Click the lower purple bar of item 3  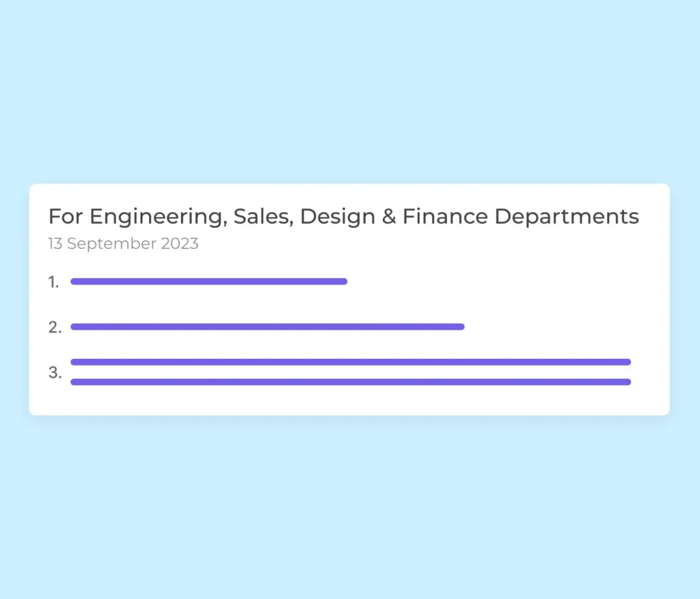(350, 382)
